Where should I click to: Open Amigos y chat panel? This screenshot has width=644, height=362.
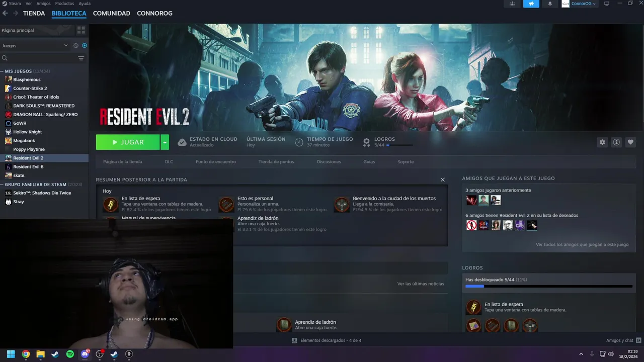(x=623, y=340)
